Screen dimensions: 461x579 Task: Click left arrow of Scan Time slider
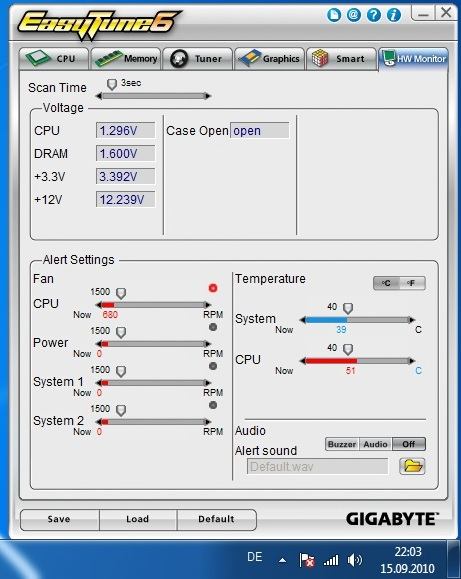99,96
